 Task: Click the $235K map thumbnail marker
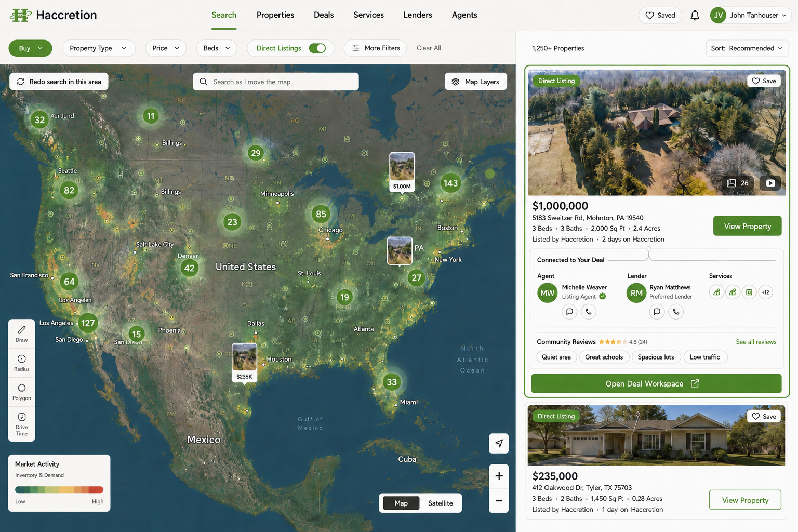(244, 363)
